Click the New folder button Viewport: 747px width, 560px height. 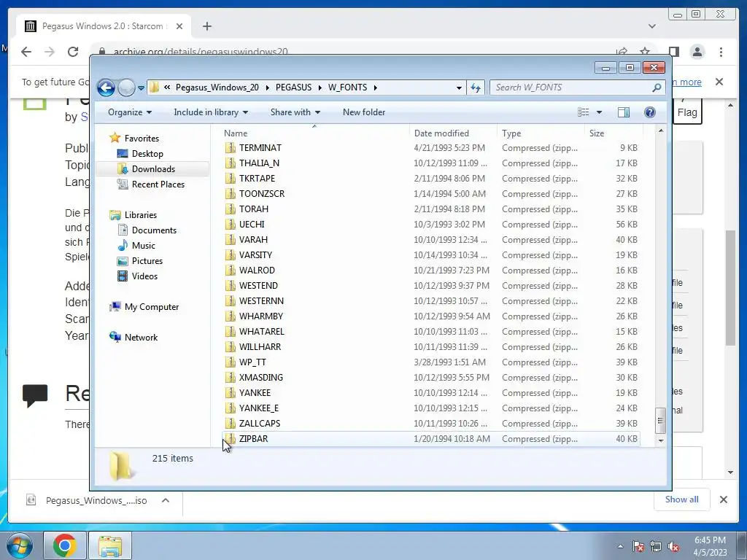[364, 112]
